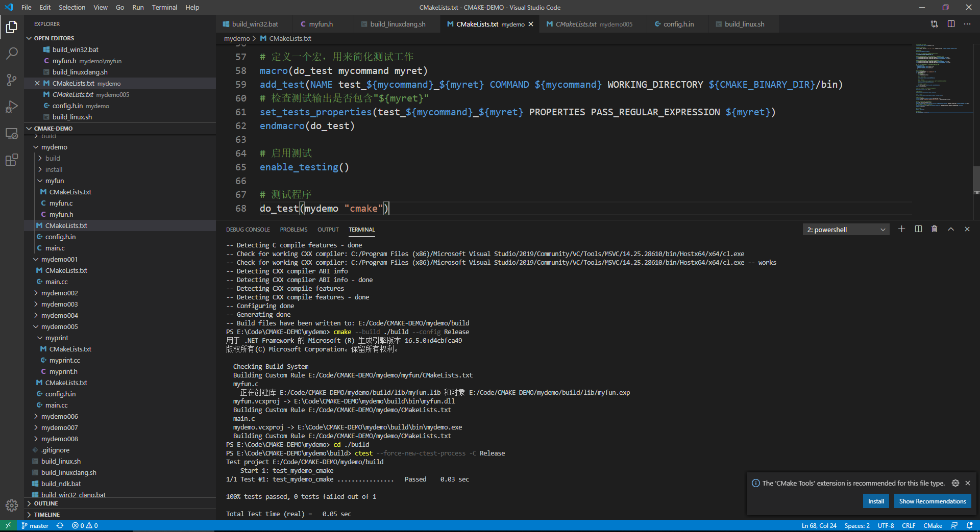Switch to the myfun.h editor tab
The image size is (980, 532).
(x=322, y=23)
